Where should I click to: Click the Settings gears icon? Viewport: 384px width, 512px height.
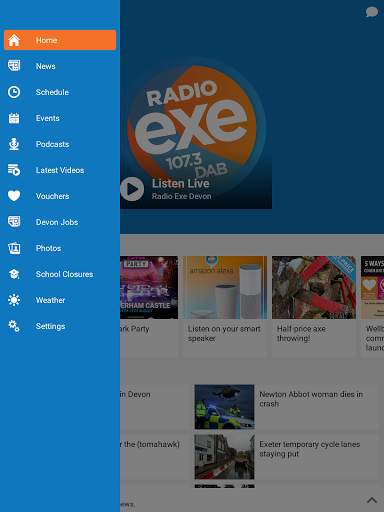14,326
